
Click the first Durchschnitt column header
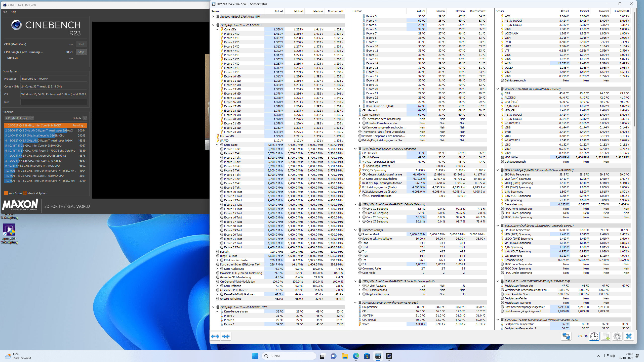click(335, 11)
